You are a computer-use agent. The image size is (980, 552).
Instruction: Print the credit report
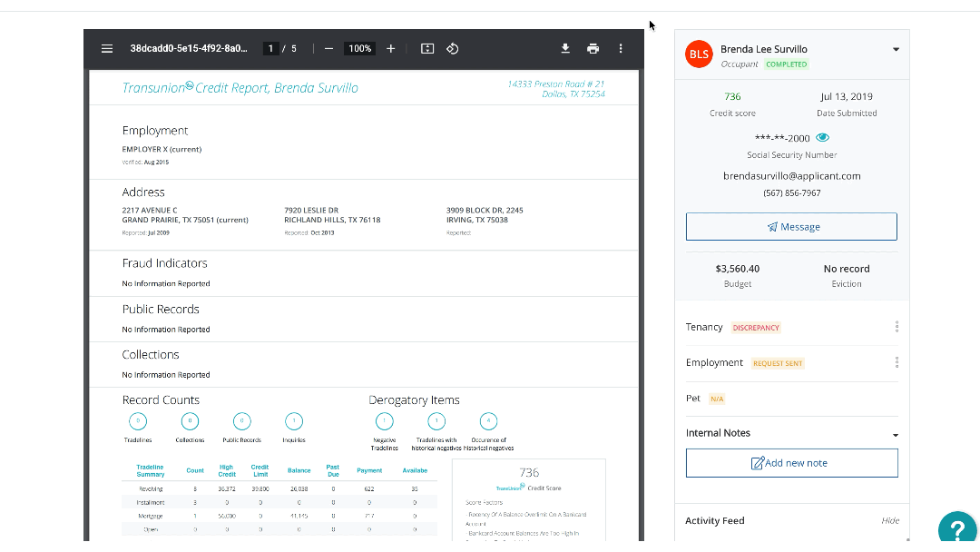click(593, 49)
